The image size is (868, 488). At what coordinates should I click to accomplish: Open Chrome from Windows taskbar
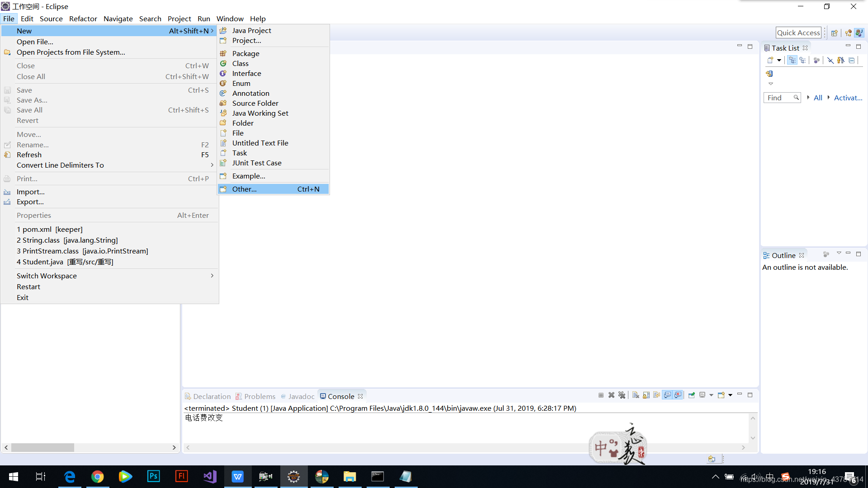(x=97, y=477)
